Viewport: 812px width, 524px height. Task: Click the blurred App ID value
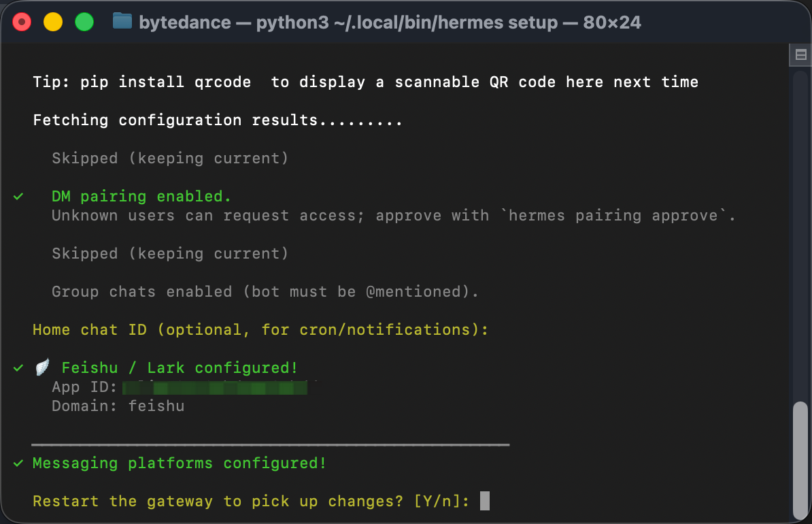[215, 388]
